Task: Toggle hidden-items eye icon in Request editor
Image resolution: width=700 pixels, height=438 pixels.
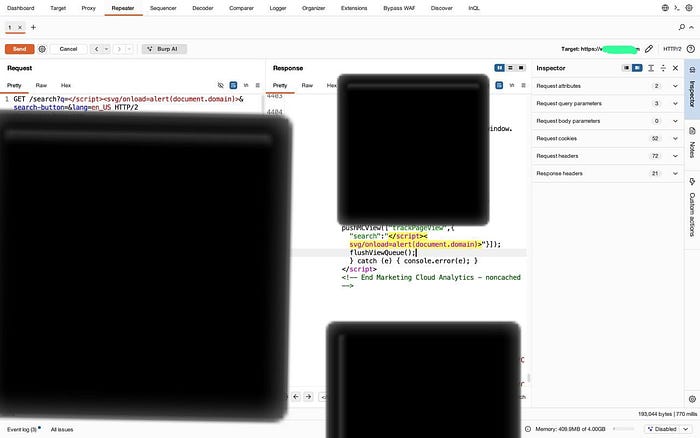Action: 221,85
